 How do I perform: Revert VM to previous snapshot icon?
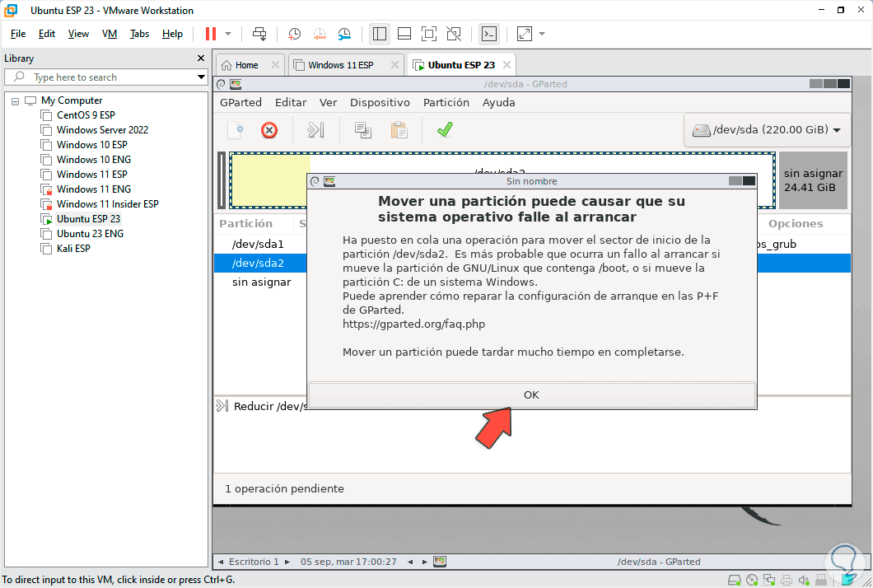tap(319, 34)
